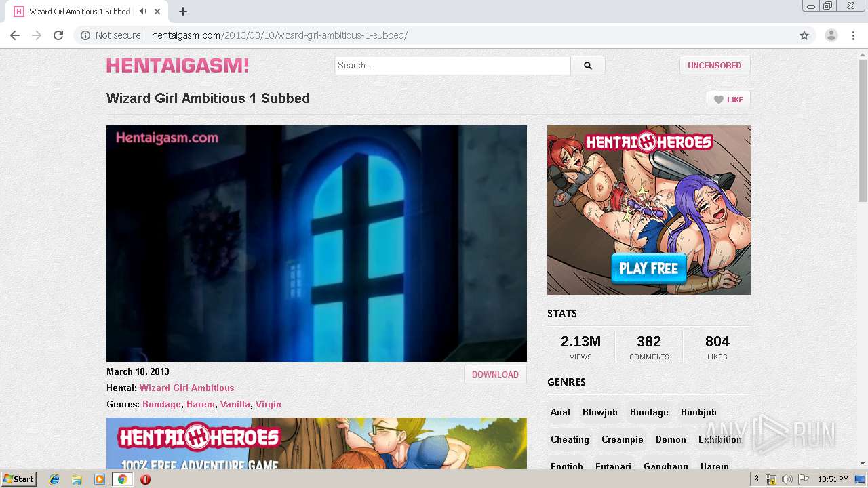The width and height of the screenshot is (868, 488).
Task: Open the Action Center flag icon
Action: [803, 479]
